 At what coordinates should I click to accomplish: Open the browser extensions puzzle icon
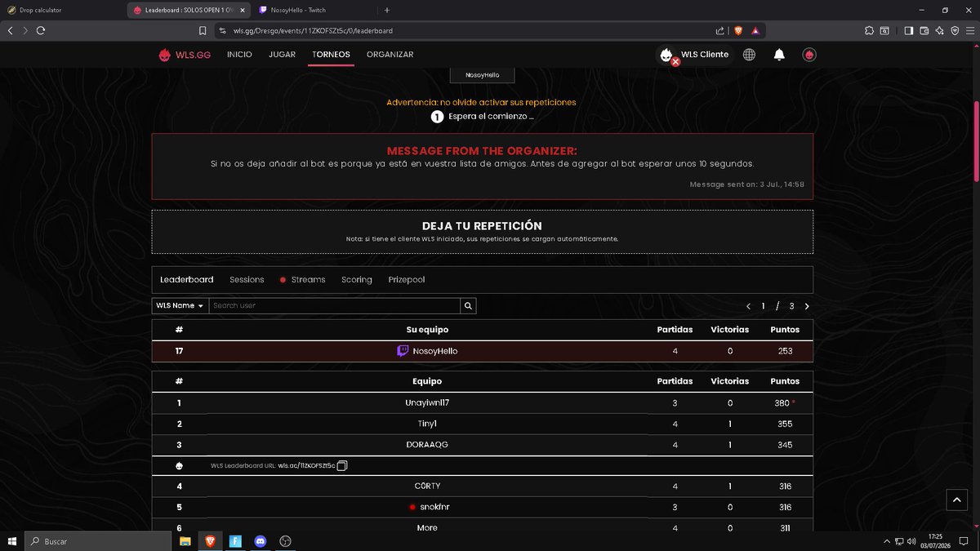click(x=870, y=30)
